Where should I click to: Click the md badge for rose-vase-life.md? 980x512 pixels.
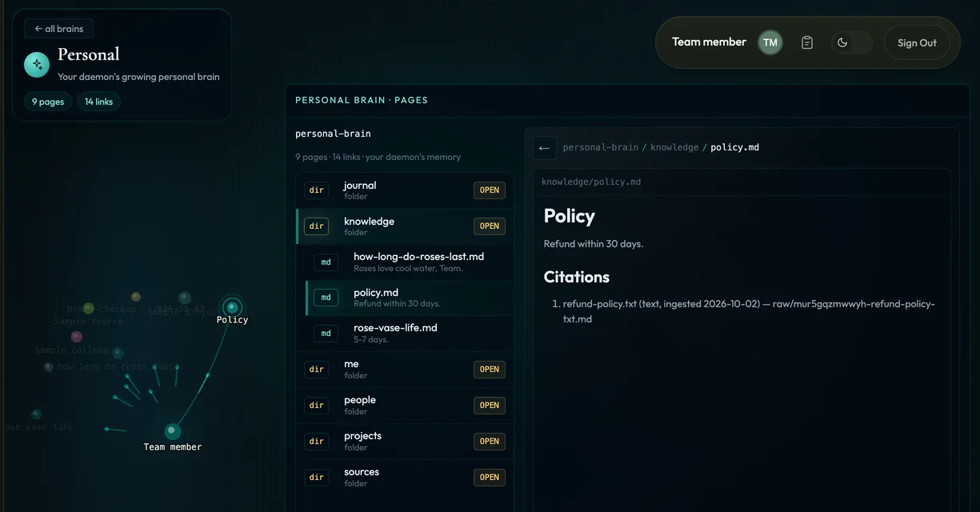(326, 333)
